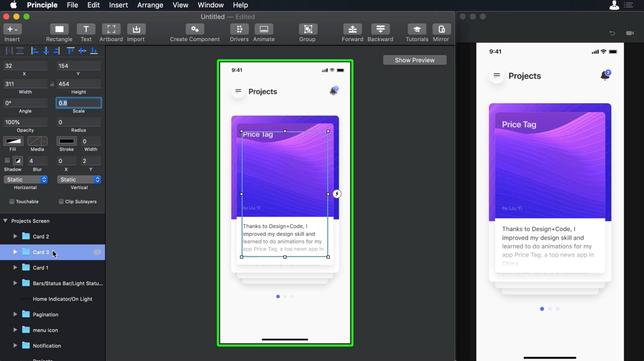The width and height of the screenshot is (644, 361).
Task: Distribute layers vertically icon
Action: click(x=20, y=51)
